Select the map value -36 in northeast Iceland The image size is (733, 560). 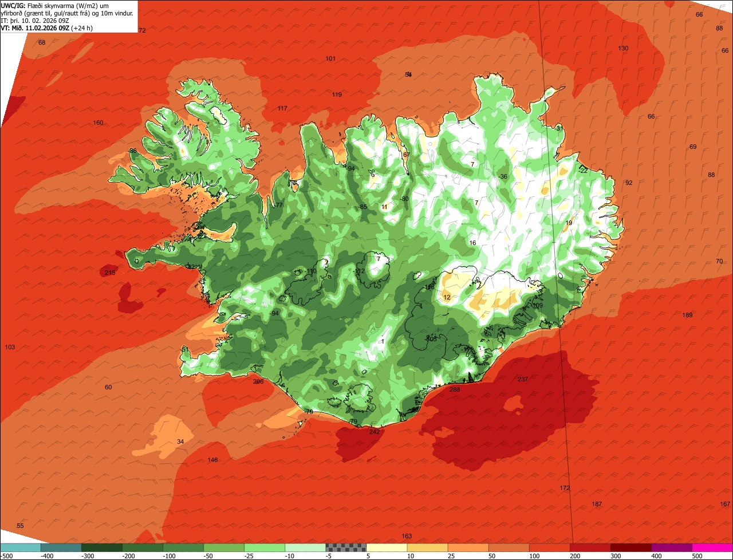[x=503, y=176]
